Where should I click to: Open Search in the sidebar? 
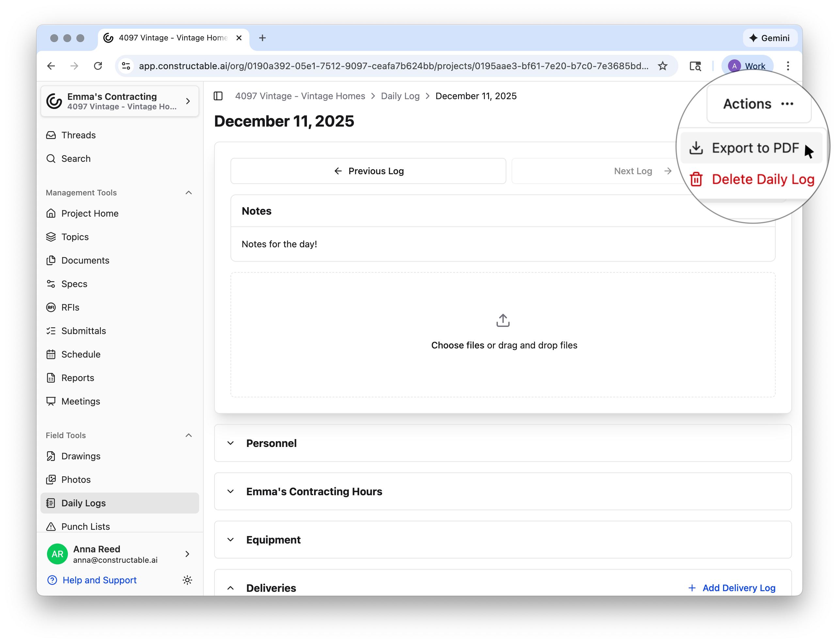pos(119,158)
